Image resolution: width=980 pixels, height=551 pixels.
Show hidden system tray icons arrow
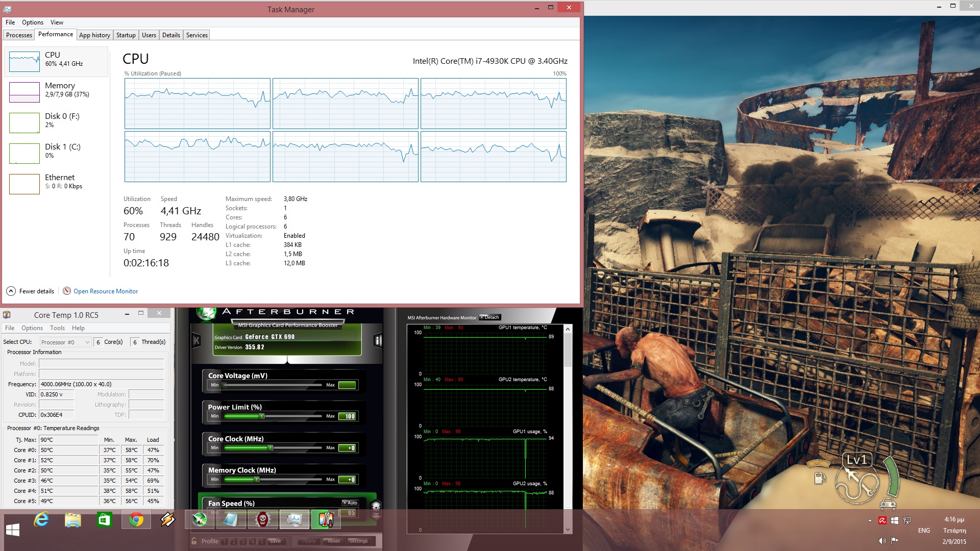coord(870,521)
